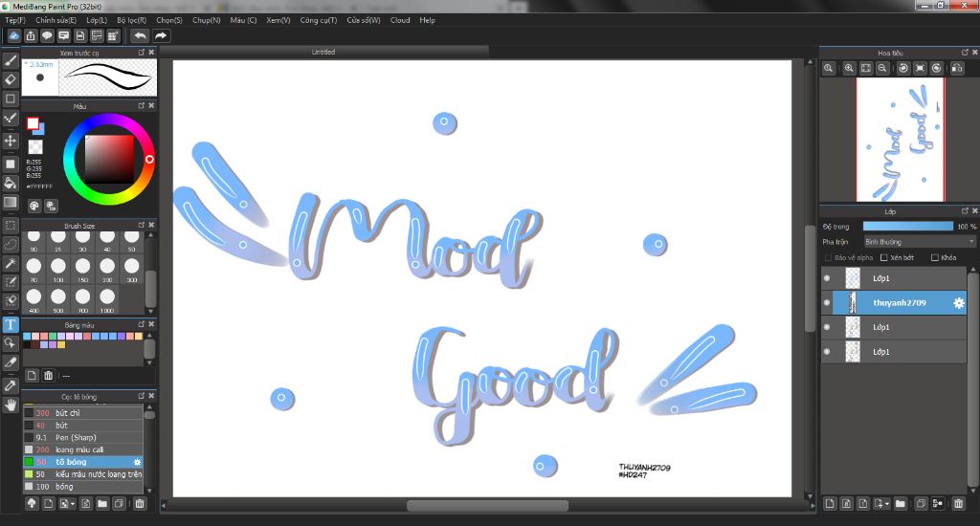Select the Gradient tool
The height and width of the screenshot is (526, 980).
10,202
